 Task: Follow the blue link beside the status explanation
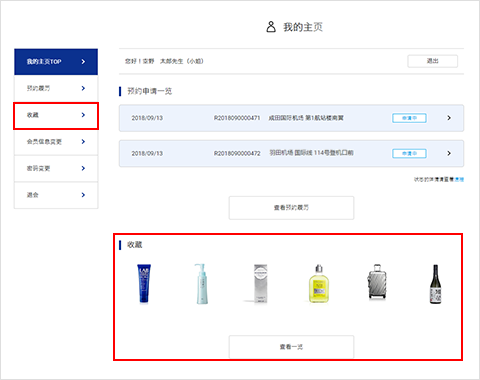tap(459, 179)
